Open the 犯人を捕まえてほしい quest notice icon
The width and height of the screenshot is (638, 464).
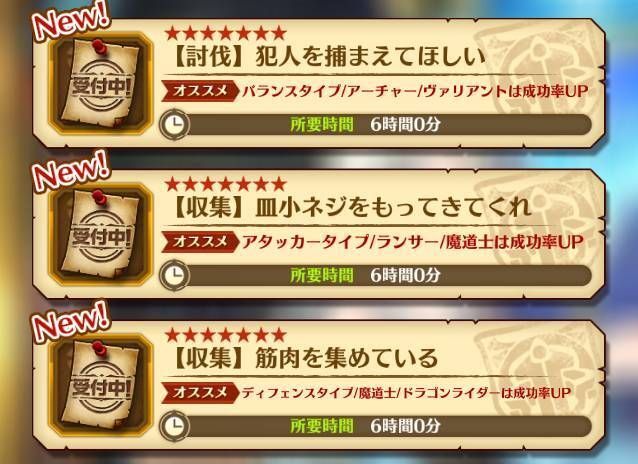coord(101,83)
